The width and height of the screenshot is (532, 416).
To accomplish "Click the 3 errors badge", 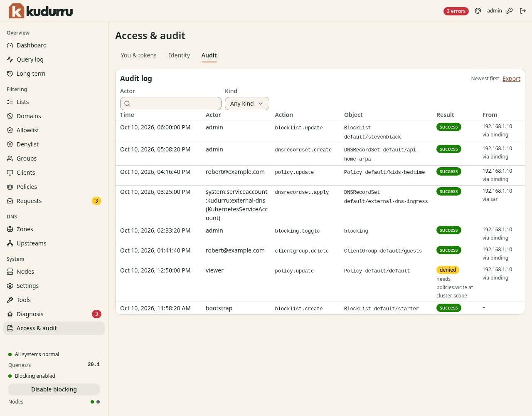I will 456,11.
